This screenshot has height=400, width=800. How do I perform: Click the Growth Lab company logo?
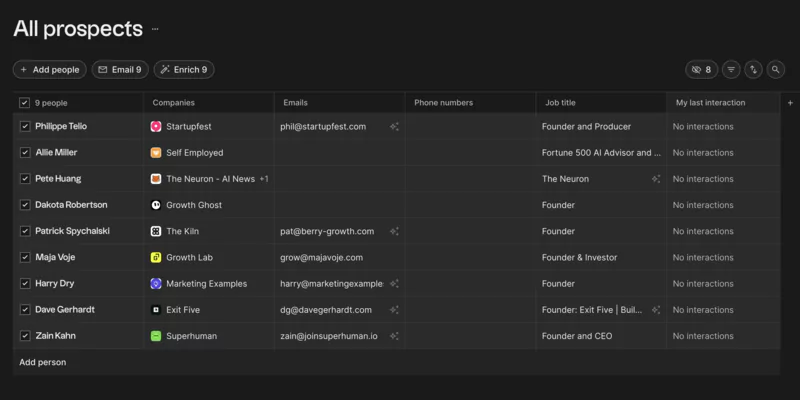[x=156, y=257]
